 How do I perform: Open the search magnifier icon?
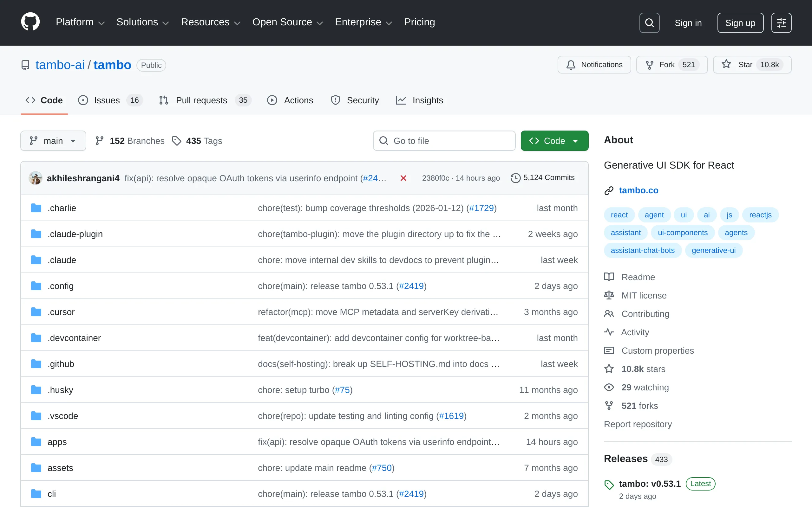649,22
